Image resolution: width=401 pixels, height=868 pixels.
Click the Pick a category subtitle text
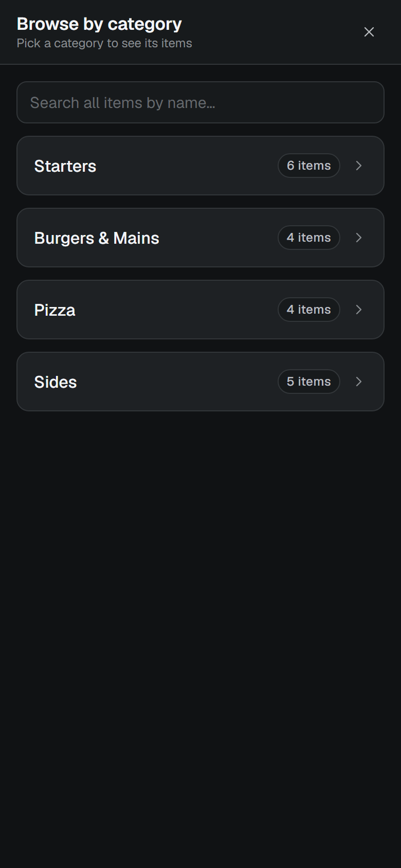tap(104, 43)
